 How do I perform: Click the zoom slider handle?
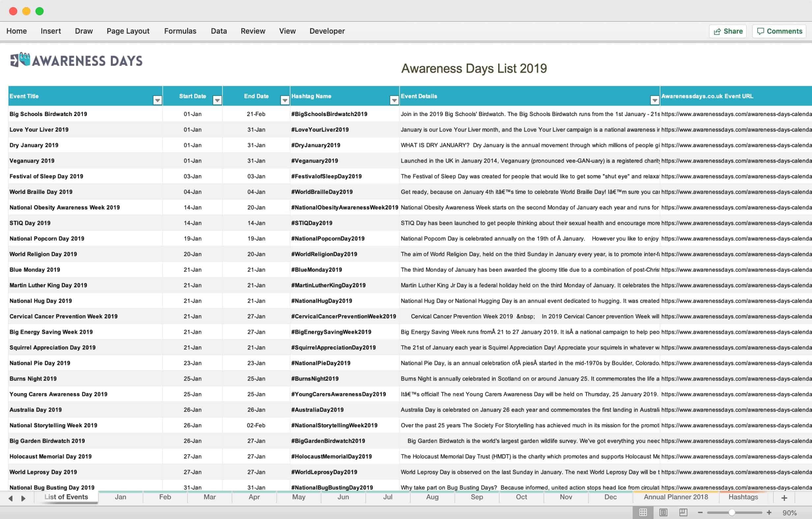coord(731,513)
